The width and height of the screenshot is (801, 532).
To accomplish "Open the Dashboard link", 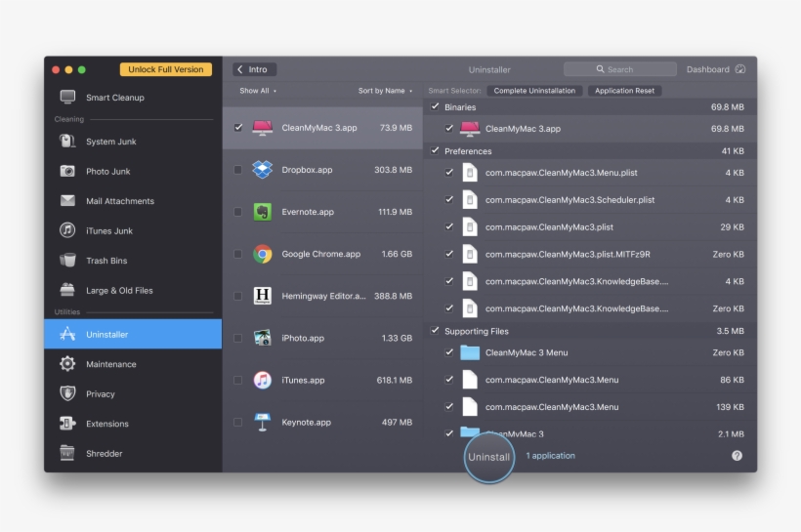I will [x=716, y=69].
